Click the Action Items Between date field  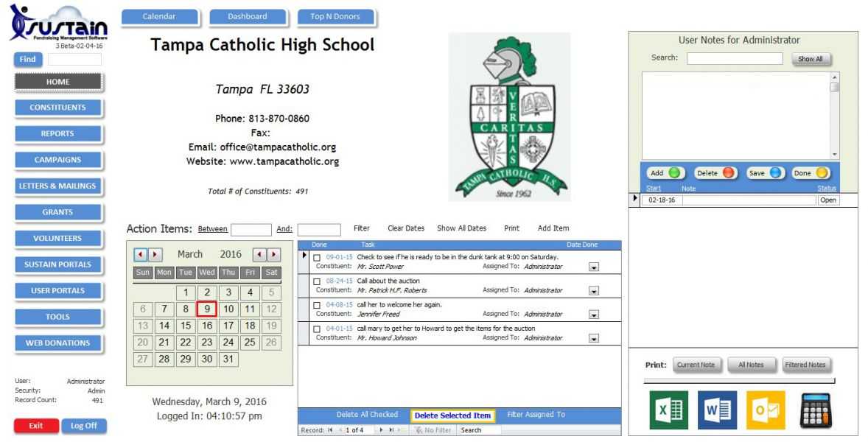(x=251, y=229)
